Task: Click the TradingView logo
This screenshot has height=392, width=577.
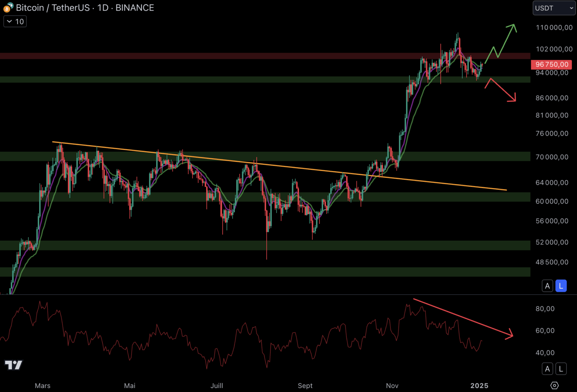Action: pos(13,365)
